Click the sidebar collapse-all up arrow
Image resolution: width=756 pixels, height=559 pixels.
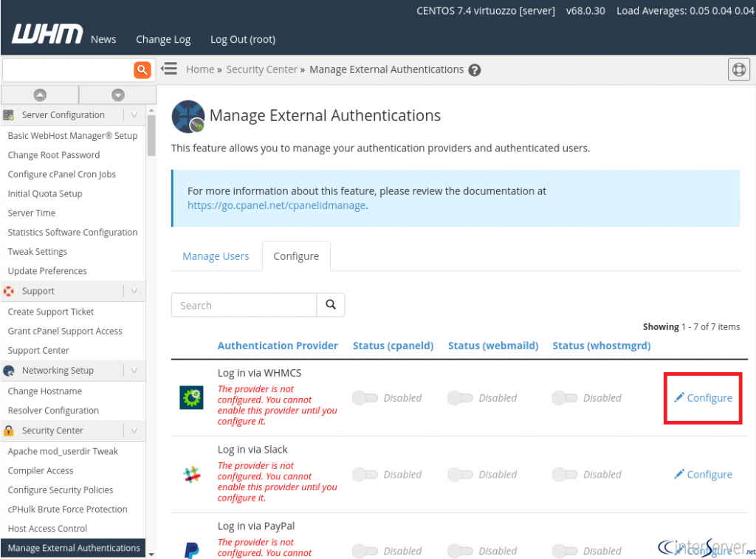pyautogui.click(x=40, y=95)
